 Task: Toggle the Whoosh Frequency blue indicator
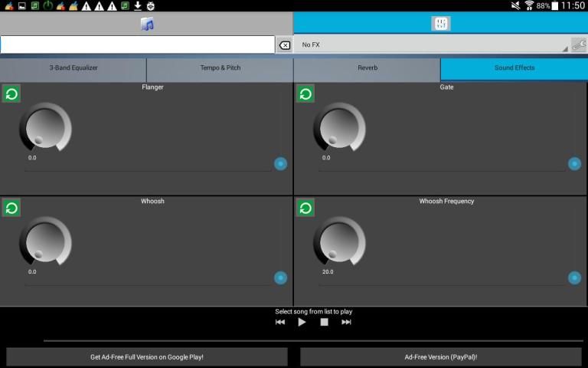pos(574,278)
